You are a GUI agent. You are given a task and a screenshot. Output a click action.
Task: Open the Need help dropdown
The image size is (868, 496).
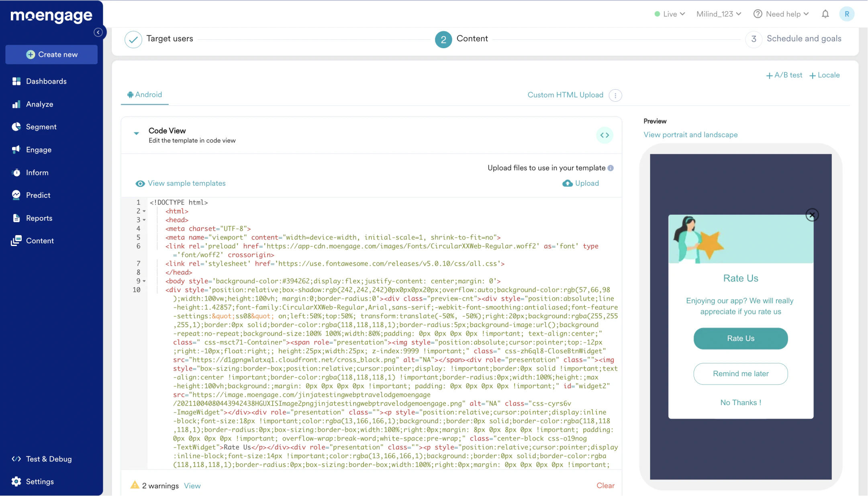point(781,14)
